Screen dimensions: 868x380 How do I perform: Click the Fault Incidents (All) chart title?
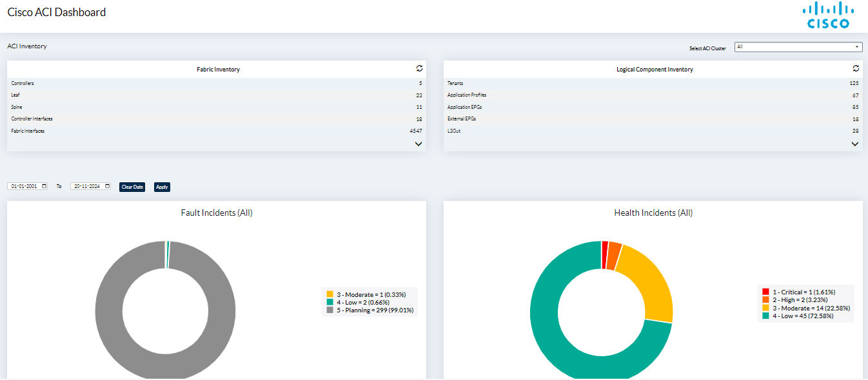tap(217, 213)
